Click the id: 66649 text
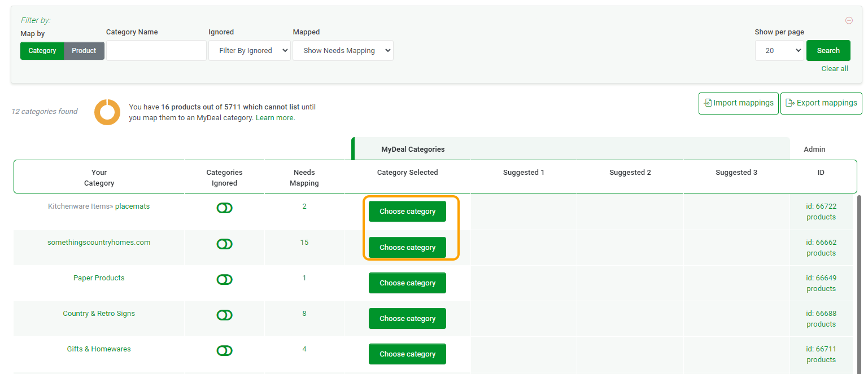This screenshot has width=868, height=374. point(821,278)
